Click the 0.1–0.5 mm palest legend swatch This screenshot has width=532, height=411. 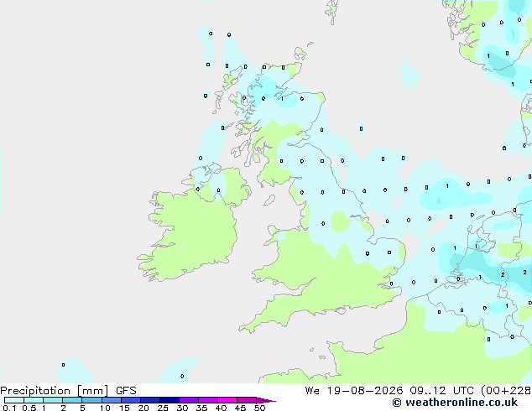(14, 400)
